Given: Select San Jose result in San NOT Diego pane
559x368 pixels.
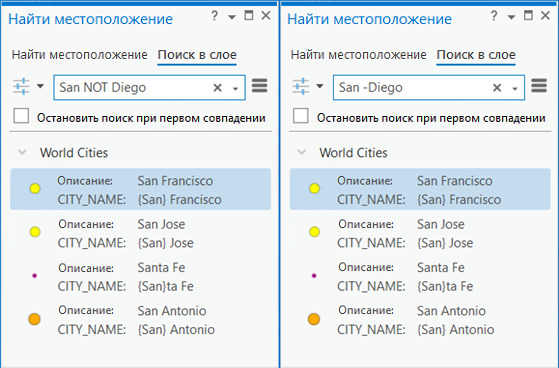Looking at the screenshot, I should point(140,233).
